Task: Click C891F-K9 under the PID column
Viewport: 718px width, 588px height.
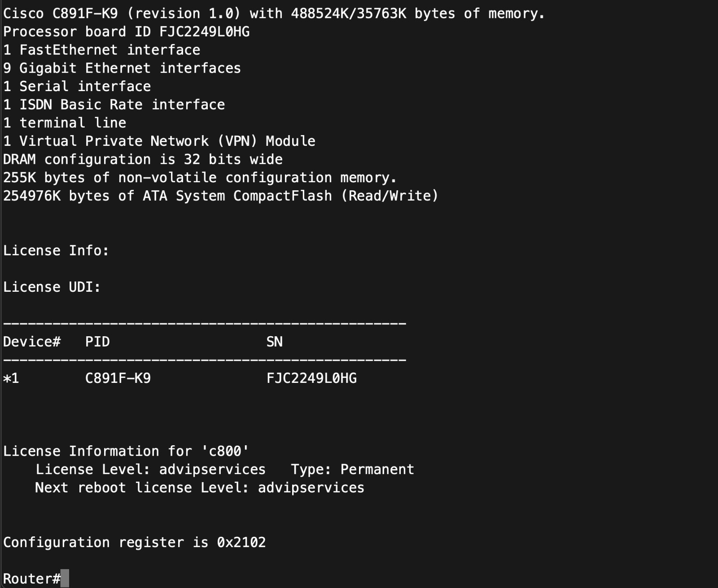Action: pos(118,378)
